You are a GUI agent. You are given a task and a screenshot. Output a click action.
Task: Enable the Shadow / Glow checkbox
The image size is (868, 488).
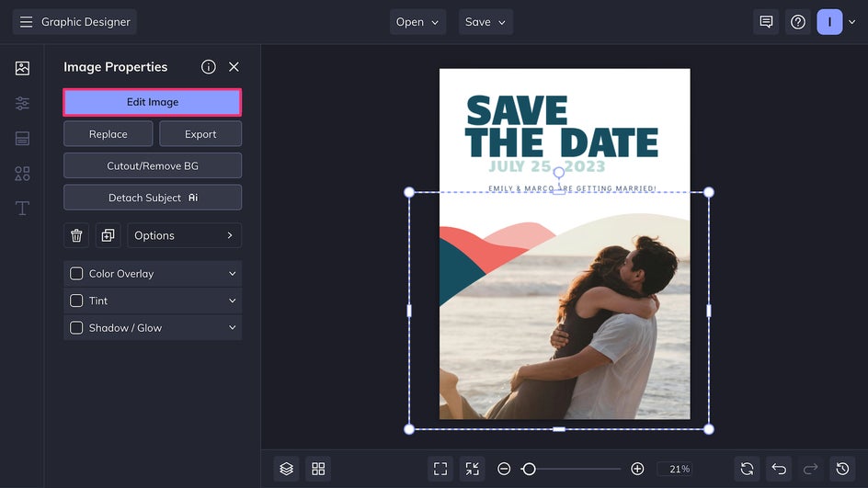77,328
